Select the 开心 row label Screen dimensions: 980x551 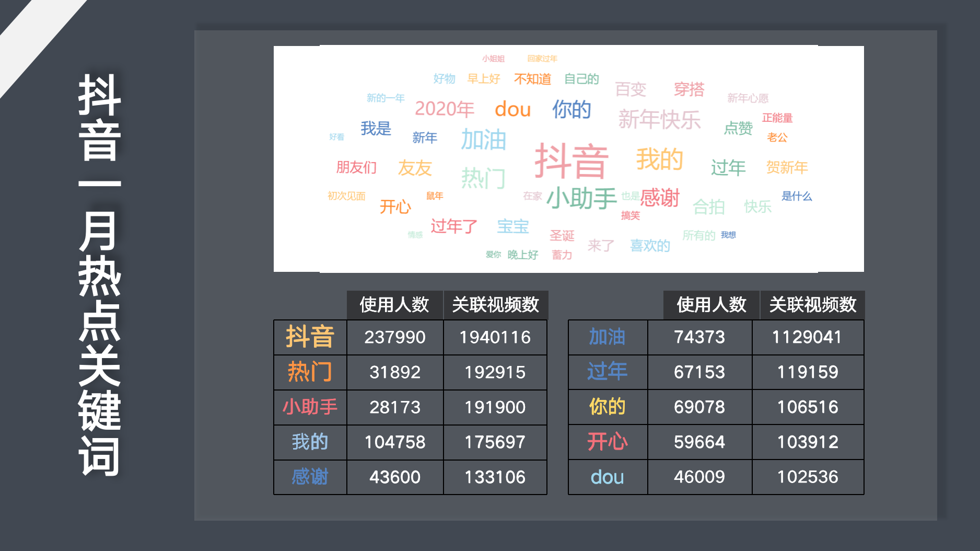coord(608,442)
